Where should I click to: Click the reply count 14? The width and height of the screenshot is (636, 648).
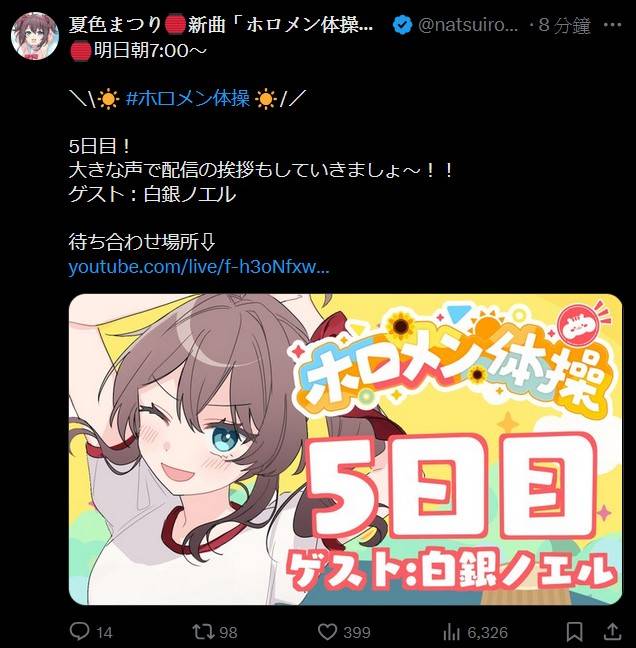click(104, 633)
